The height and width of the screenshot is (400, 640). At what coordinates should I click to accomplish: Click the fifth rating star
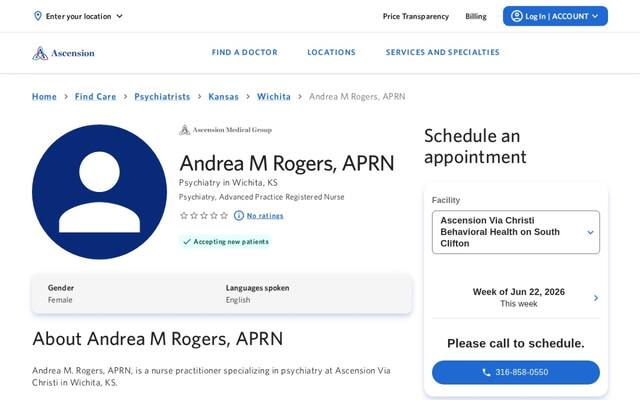tap(224, 216)
